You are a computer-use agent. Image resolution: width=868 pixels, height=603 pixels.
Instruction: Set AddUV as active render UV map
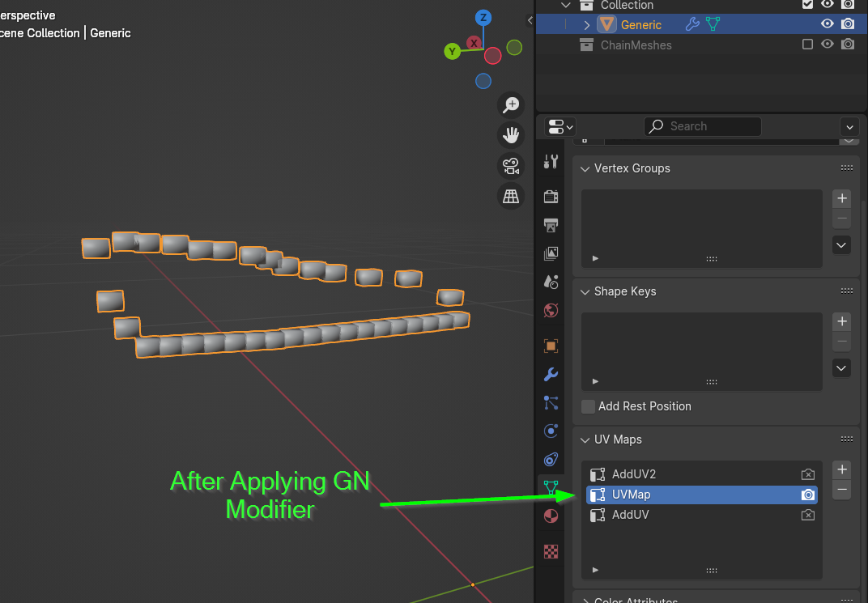pos(807,515)
